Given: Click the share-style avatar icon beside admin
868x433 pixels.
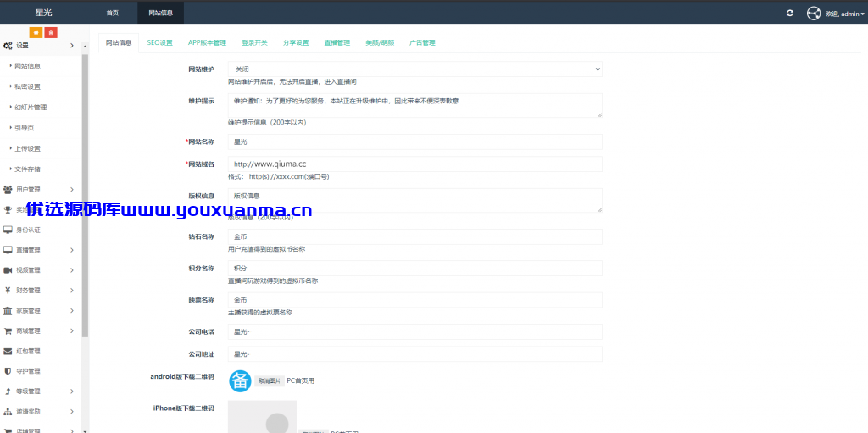Looking at the screenshot, I should 813,14.
